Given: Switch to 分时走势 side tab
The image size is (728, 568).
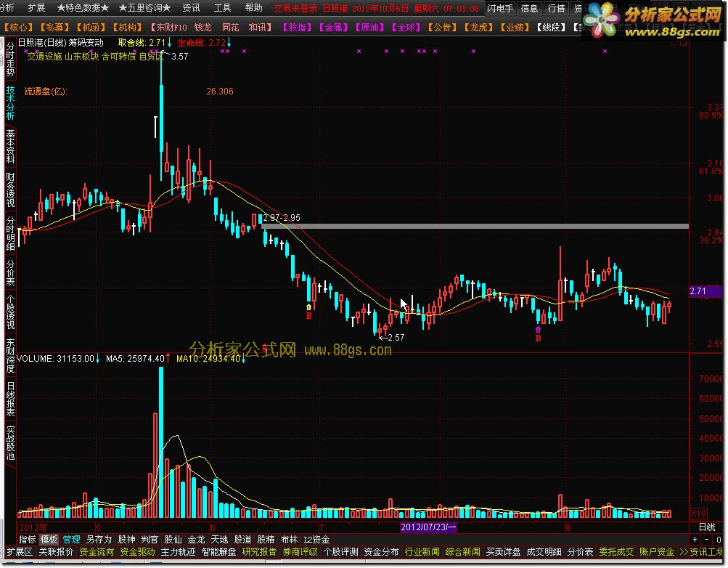Looking at the screenshot, I should click(x=10, y=60).
